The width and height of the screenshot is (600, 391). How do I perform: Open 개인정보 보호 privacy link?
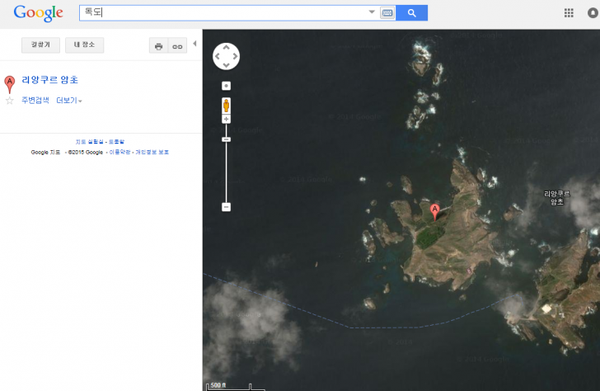click(x=152, y=152)
